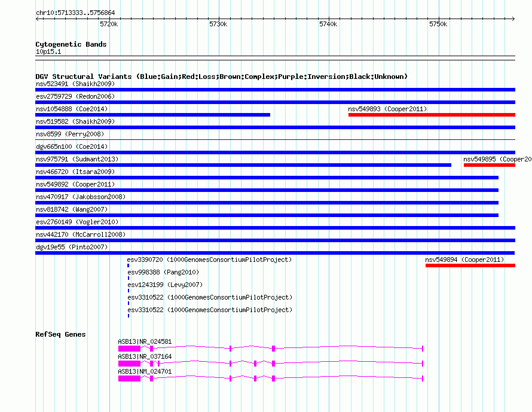
Task: Click the thin nsv8599 variant line
Action: pos(275,139)
